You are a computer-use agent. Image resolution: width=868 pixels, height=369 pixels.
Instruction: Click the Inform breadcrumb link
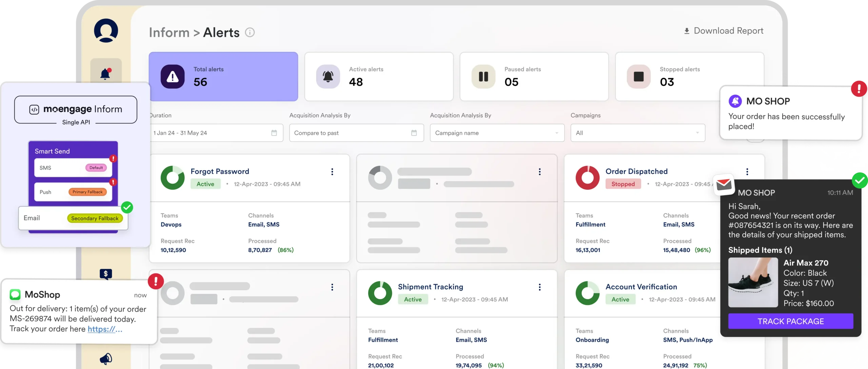pyautogui.click(x=169, y=33)
